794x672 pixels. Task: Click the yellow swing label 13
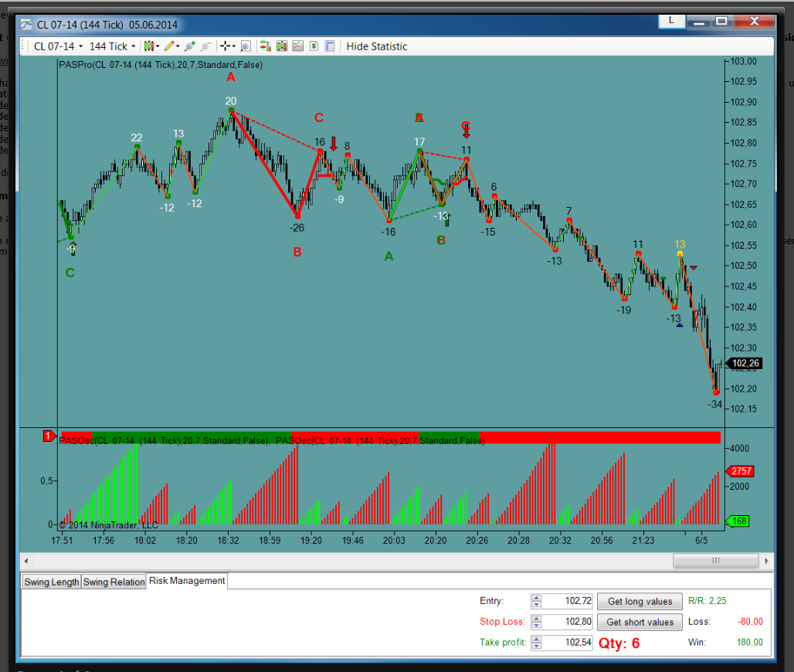pyautogui.click(x=680, y=244)
